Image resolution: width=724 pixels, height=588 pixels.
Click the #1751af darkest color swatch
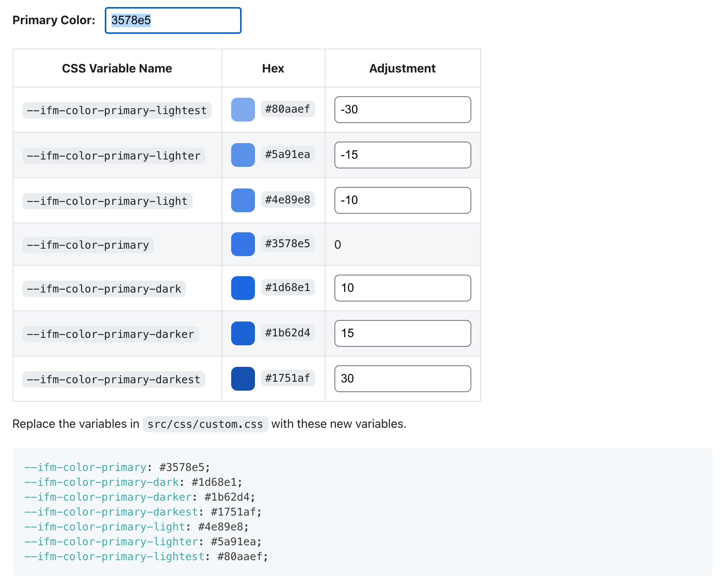(243, 379)
